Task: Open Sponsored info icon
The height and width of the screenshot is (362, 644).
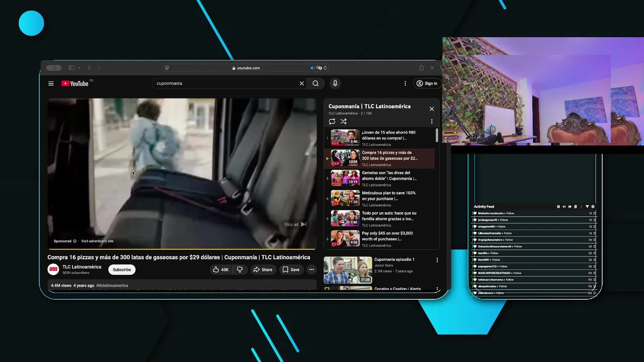Action: [x=75, y=241]
